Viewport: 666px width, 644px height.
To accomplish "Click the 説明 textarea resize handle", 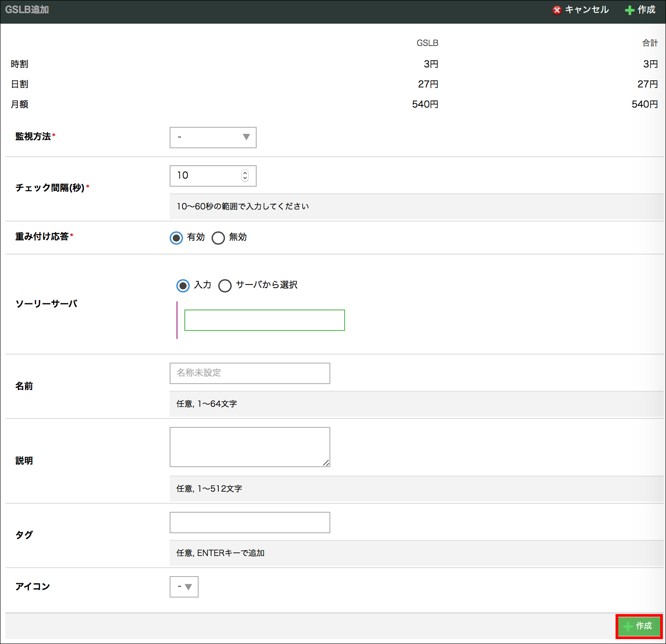I will tap(326, 463).
